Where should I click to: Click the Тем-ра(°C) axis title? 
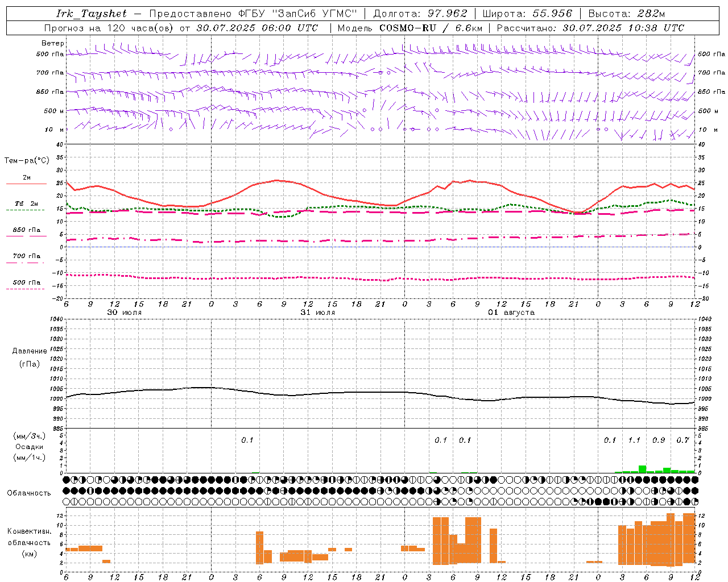27,161
